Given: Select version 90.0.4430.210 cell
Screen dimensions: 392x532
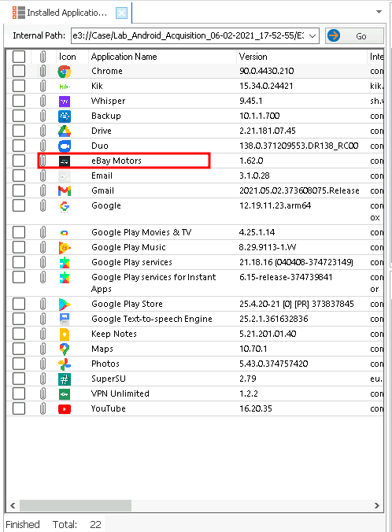Looking at the screenshot, I should pos(267,71).
